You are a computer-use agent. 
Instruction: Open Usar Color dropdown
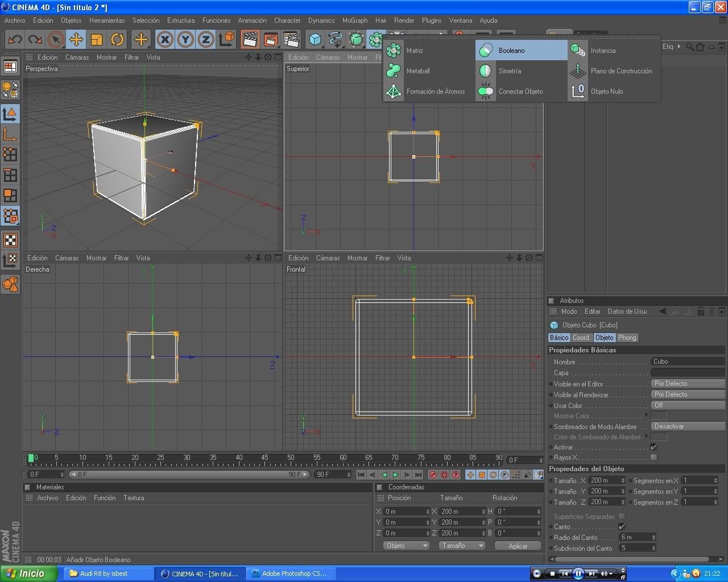point(688,405)
